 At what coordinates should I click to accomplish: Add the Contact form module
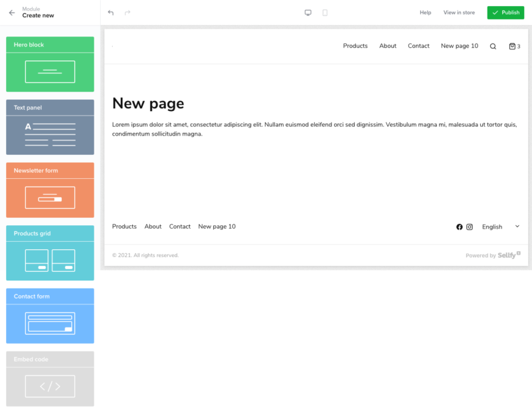coord(50,316)
